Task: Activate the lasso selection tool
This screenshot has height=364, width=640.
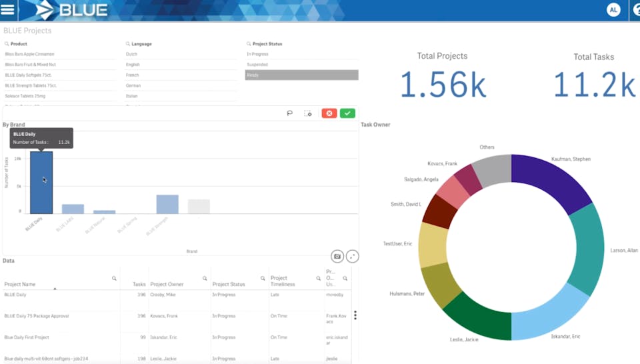Action: (290, 113)
